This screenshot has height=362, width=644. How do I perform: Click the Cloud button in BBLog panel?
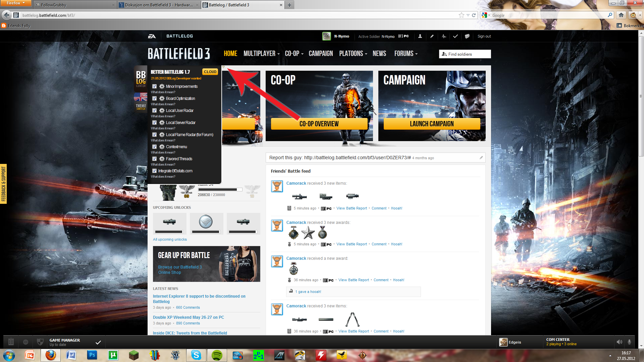pyautogui.click(x=210, y=72)
